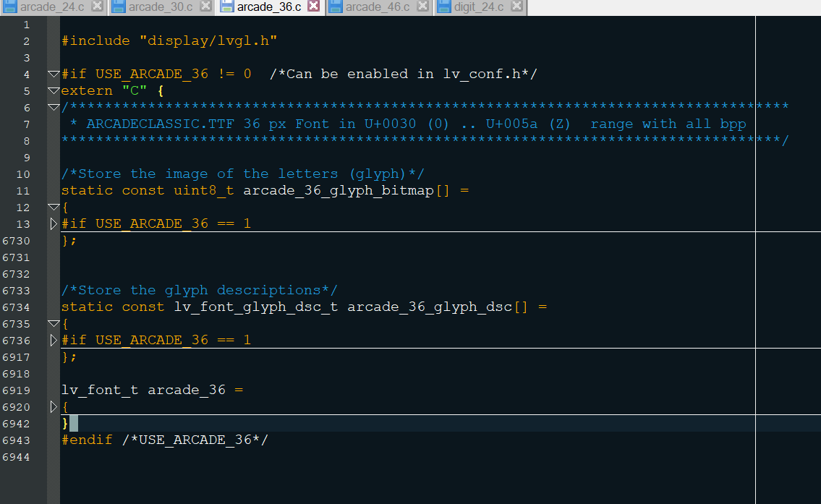Image resolution: width=821 pixels, height=504 pixels.
Task: Close the arcade_30.c tab
Action: 205,7
